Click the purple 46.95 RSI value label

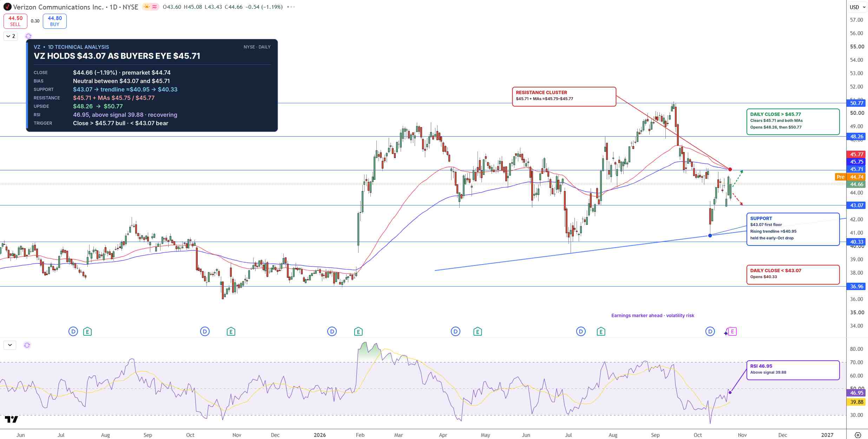click(857, 393)
